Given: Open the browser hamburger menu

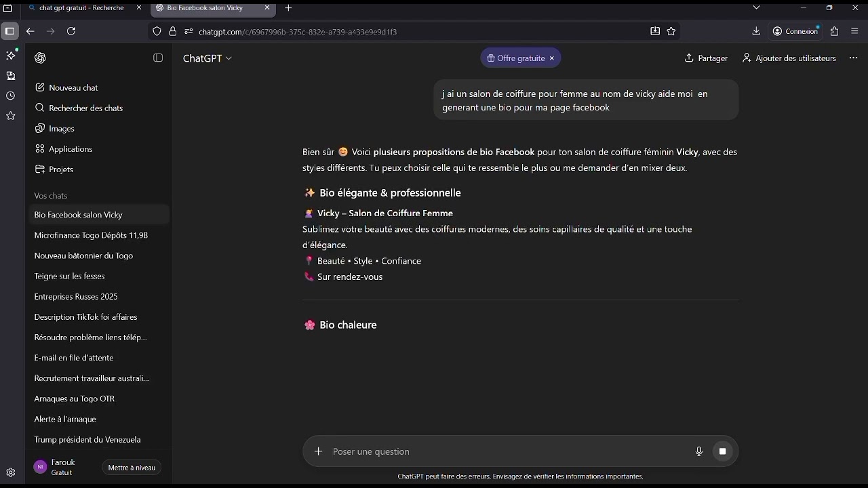Looking at the screenshot, I should [x=854, y=31].
